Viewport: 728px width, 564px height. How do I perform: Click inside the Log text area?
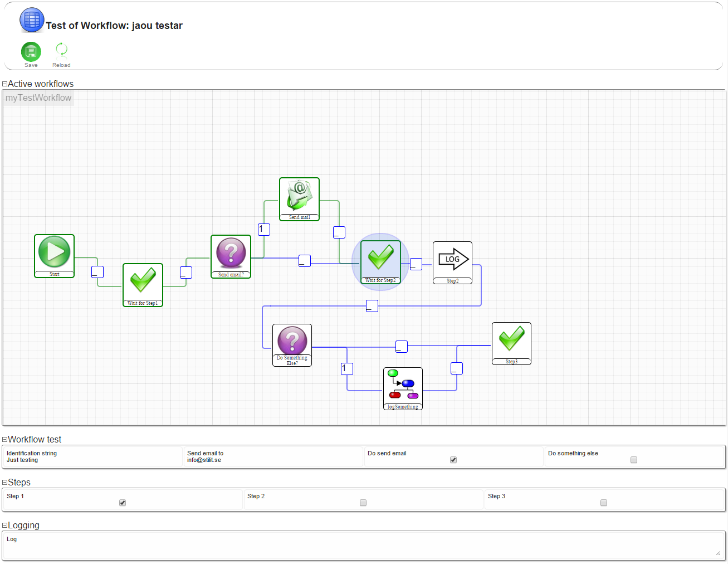[x=362, y=546]
